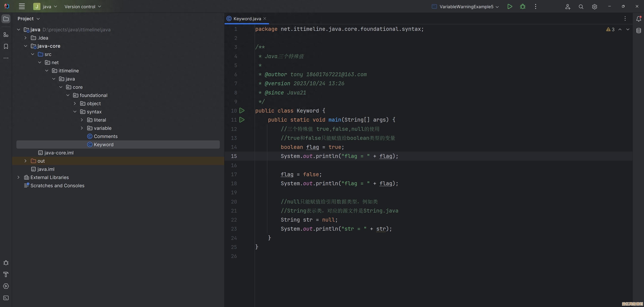Collapse the syntax package
Image resolution: width=644 pixels, height=307 pixels.
(75, 112)
